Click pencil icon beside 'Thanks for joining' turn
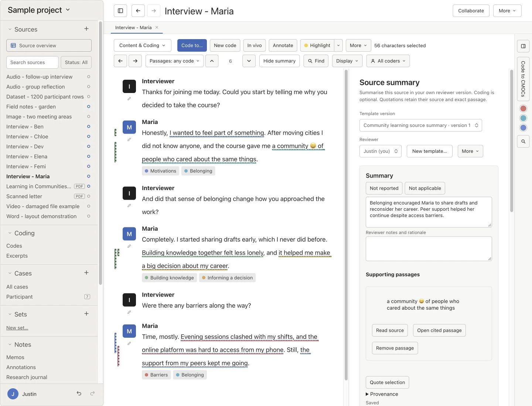The height and width of the screenshot is (406, 532). pos(129,99)
